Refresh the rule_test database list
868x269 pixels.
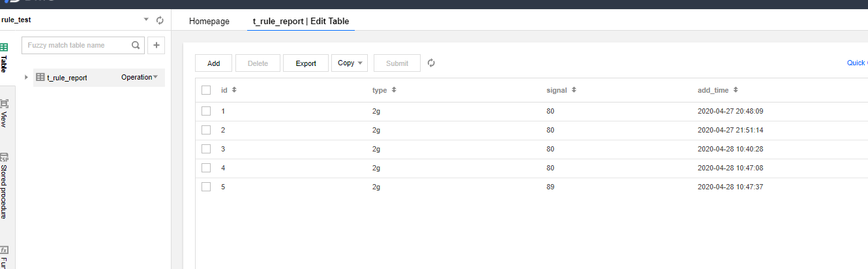tap(160, 20)
